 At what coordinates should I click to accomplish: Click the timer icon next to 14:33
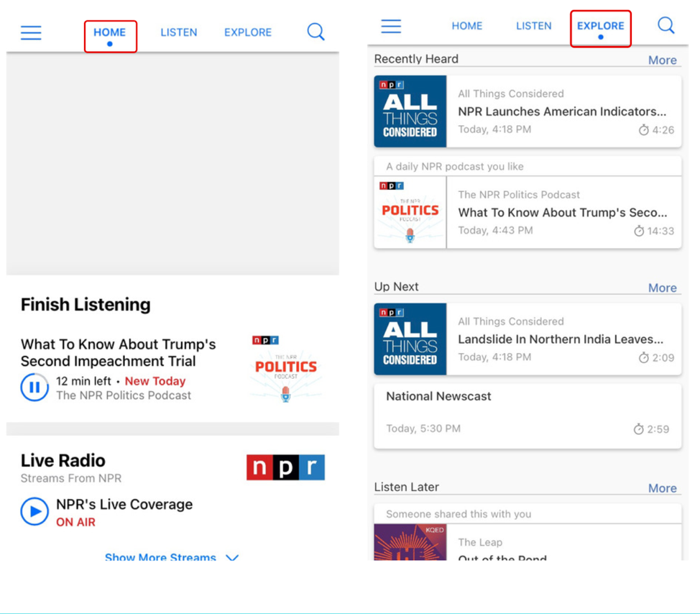coord(639,231)
